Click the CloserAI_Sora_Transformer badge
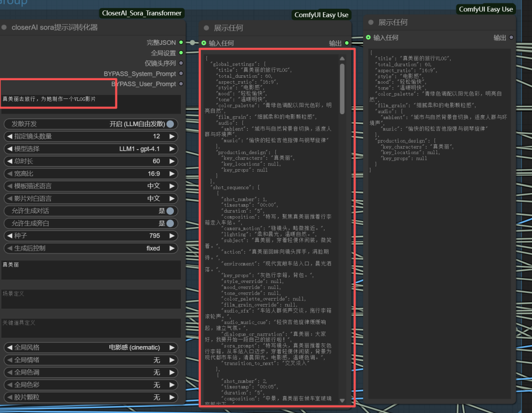This screenshot has width=532, height=413. click(142, 13)
